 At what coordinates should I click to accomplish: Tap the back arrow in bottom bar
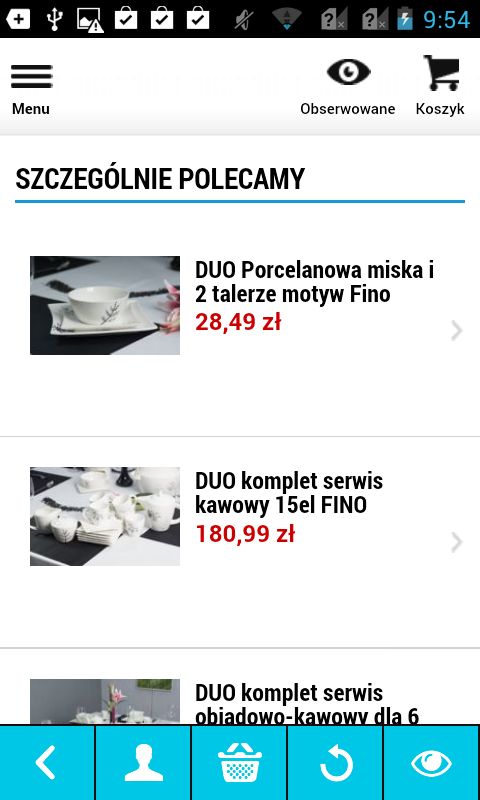pyautogui.click(x=46, y=762)
